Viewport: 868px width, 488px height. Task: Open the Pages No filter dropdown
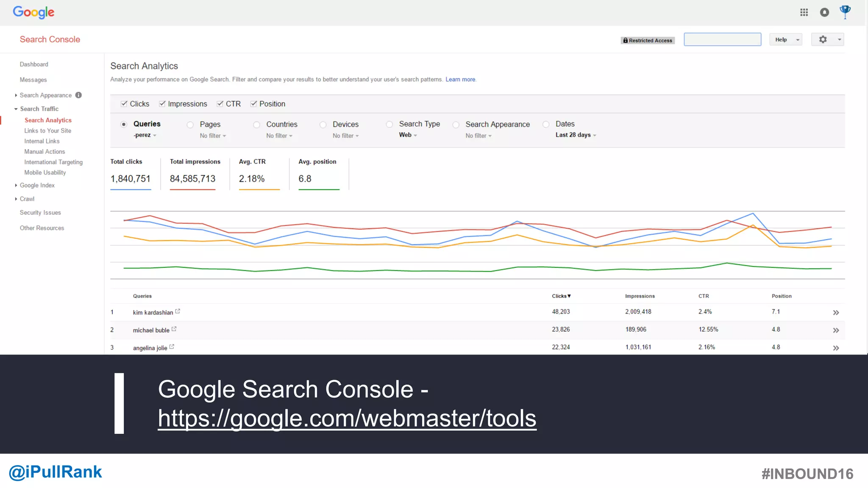213,136
